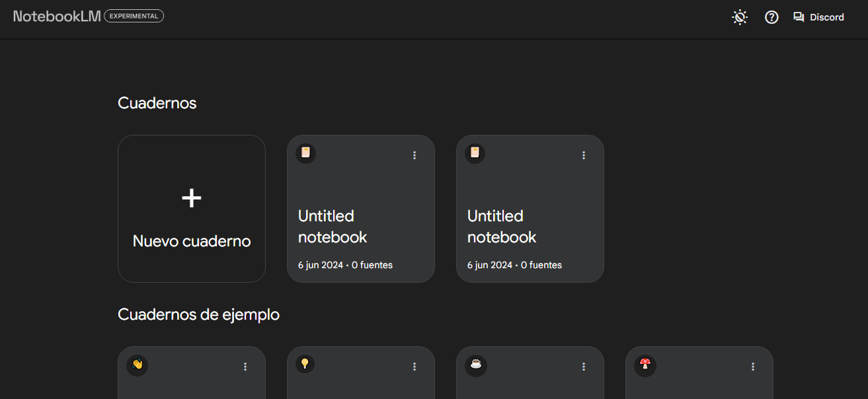Open the first Untitled notebook card

click(x=361, y=209)
